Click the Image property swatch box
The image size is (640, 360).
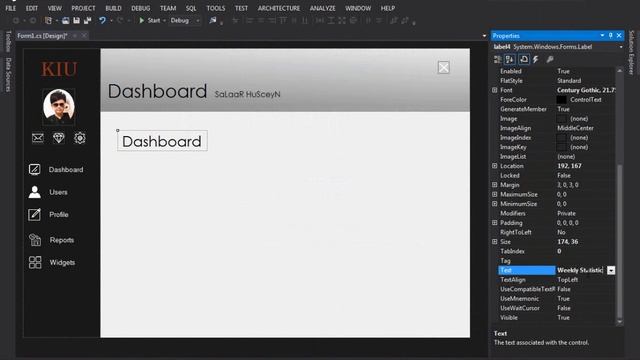pyautogui.click(x=562, y=118)
